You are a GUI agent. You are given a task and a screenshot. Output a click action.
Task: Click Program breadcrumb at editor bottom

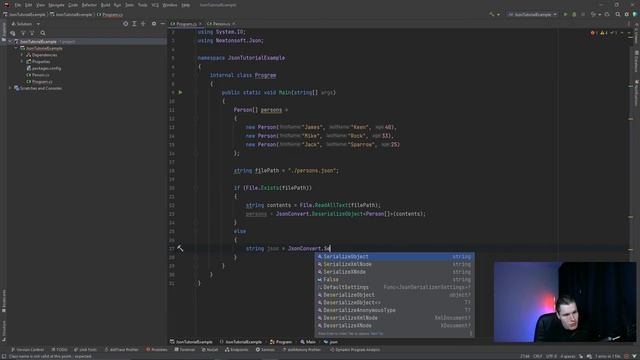281,342
